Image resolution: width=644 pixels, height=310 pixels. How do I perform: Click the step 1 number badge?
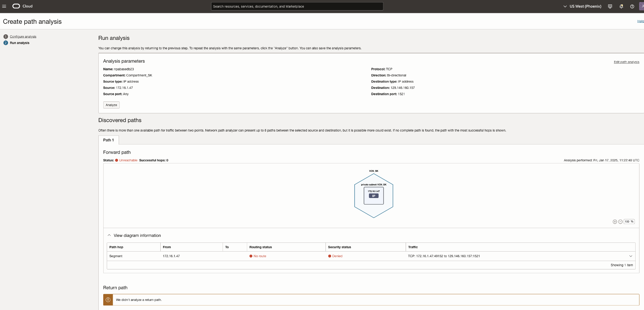6,37
